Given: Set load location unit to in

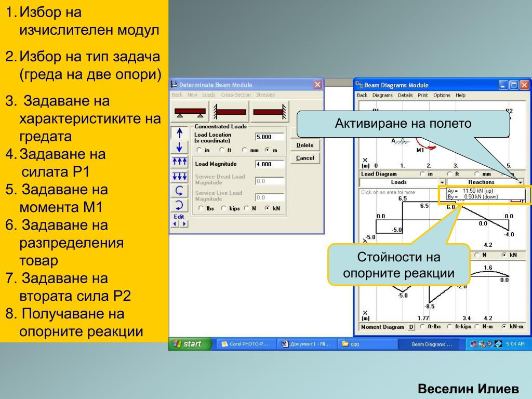Looking at the screenshot, I should point(199,150).
